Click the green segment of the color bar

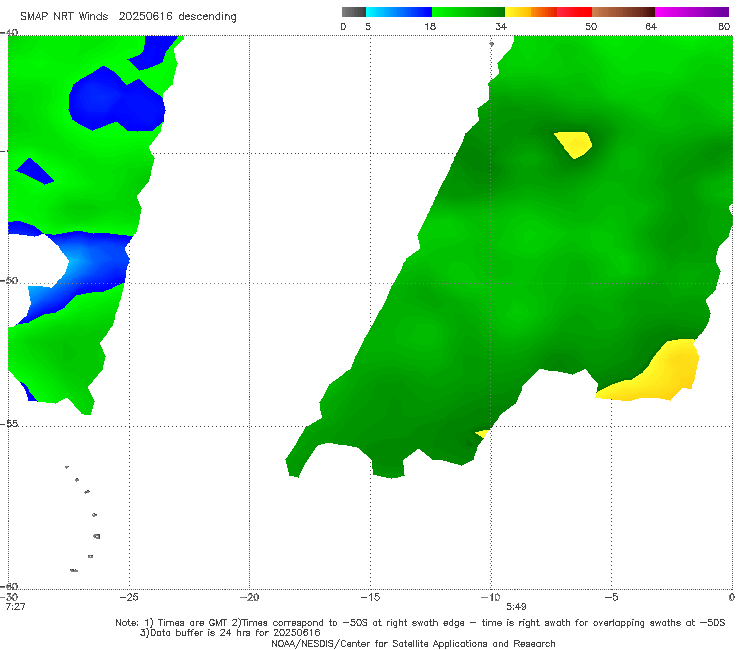[468, 12]
